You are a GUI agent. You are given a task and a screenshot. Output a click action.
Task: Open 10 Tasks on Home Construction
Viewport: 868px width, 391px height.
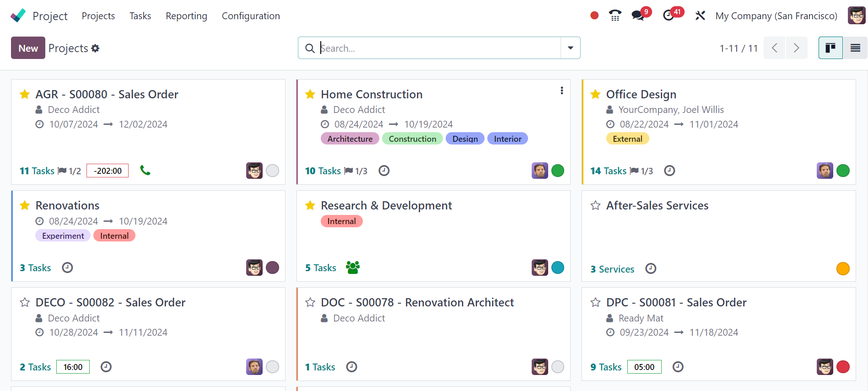point(323,171)
